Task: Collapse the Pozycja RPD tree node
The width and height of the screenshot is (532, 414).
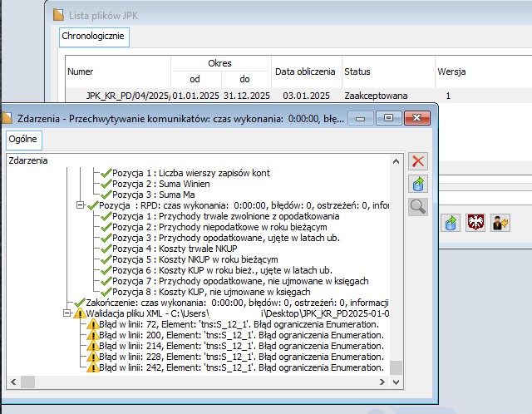Action: click(x=81, y=205)
